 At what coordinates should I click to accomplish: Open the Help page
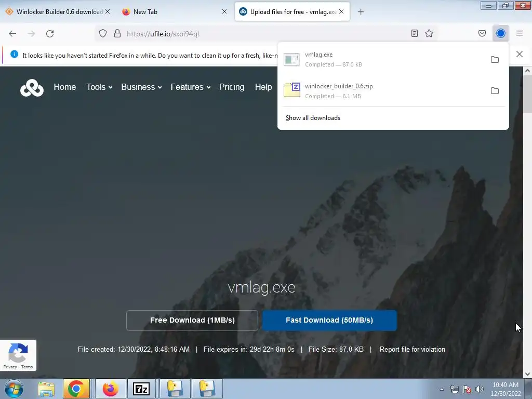coord(263,87)
